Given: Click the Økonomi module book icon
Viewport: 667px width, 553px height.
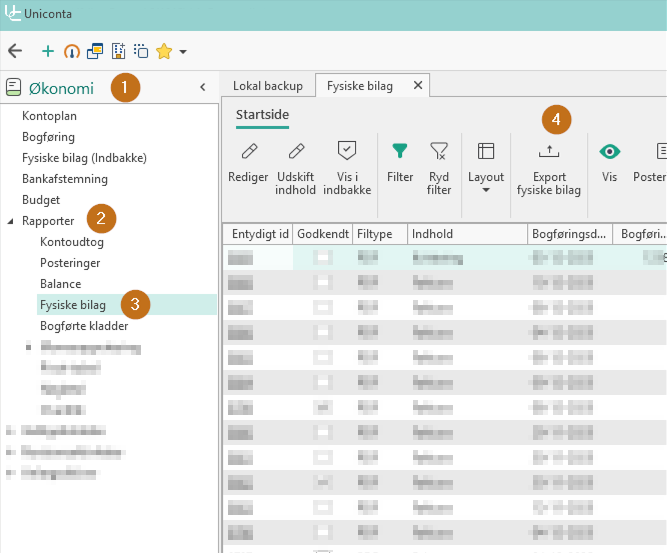Looking at the screenshot, I should click(13, 88).
